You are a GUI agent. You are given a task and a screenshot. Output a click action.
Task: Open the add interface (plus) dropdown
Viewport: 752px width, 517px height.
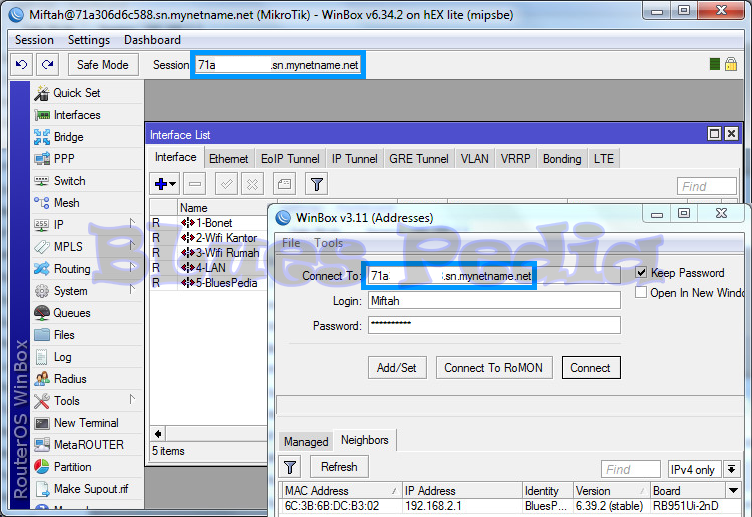(x=165, y=184)
